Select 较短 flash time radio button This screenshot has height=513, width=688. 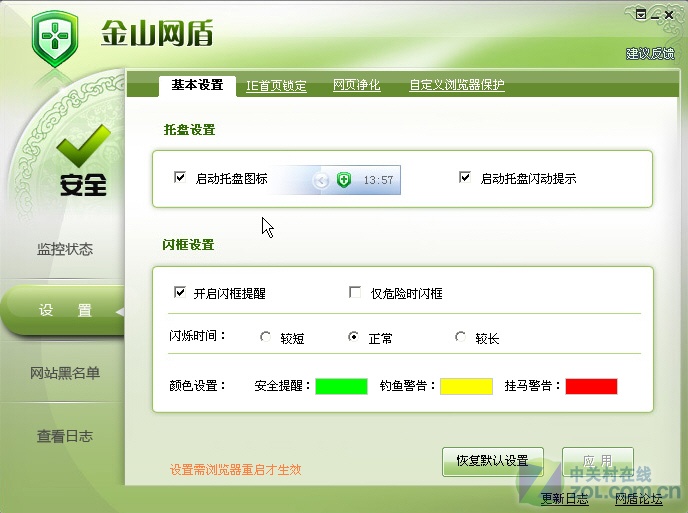tap(265, 337)
